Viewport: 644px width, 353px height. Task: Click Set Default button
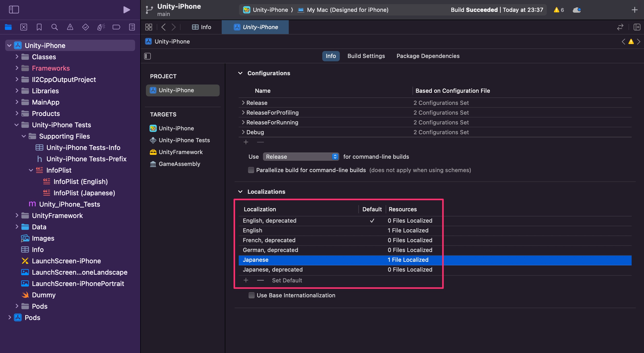tap(287, 280)
